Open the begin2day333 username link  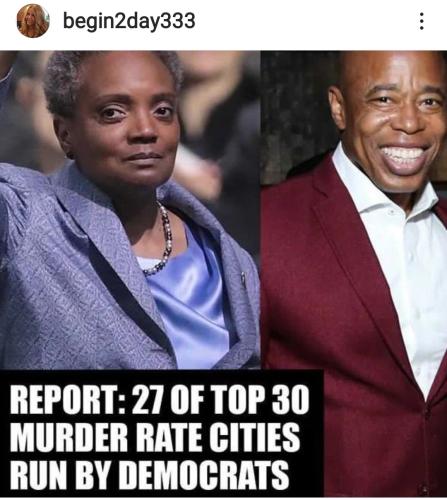[x=129, y=21]
